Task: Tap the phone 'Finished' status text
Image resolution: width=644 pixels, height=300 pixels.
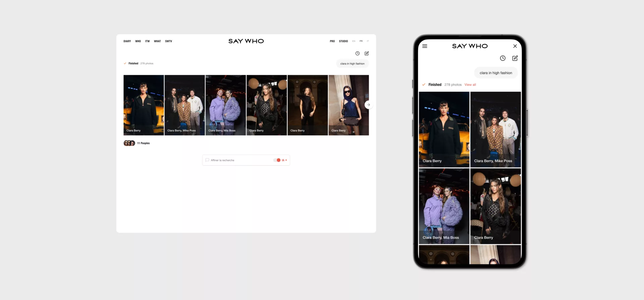Action: [435, 85]
